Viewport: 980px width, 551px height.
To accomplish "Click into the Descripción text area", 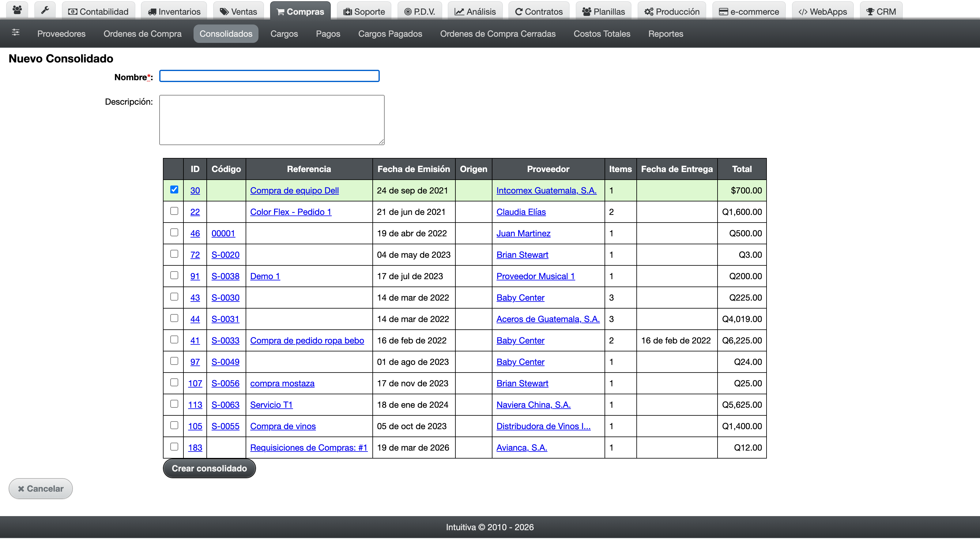I will (x=272, y=120).
